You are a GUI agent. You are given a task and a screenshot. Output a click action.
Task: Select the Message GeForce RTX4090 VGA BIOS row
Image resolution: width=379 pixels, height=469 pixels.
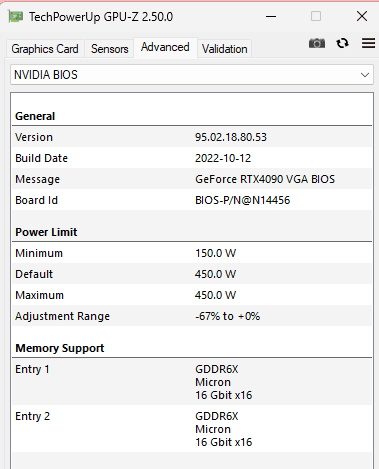pos(192,179)
